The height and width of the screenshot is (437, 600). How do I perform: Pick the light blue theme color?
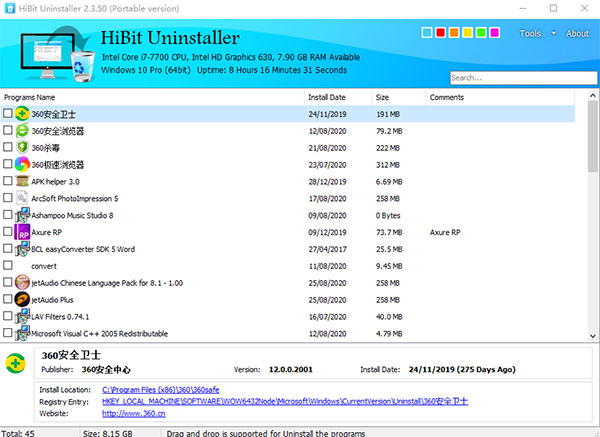(x=427, y=33)
